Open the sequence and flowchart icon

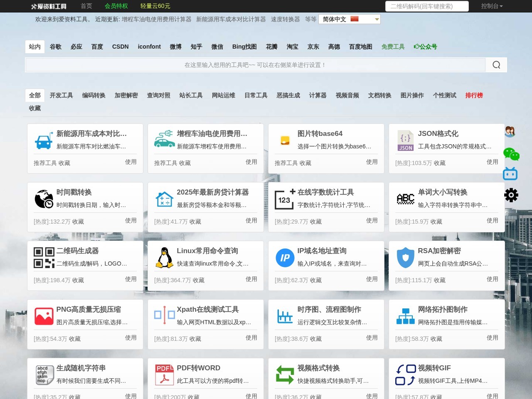coord(285,316)
